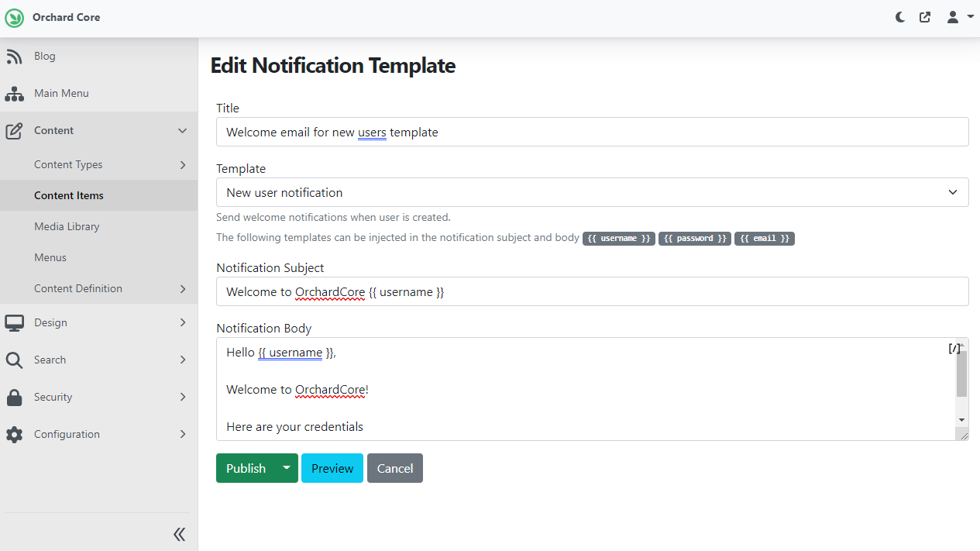Click the Design monitor icon
The width and height of the screenshot is (980, 551).
pos(14,323)
